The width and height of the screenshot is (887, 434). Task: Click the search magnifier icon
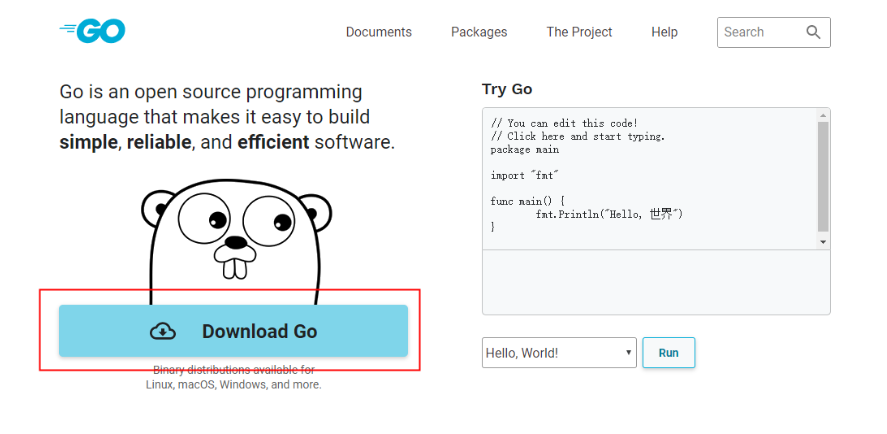click(813, 32)
